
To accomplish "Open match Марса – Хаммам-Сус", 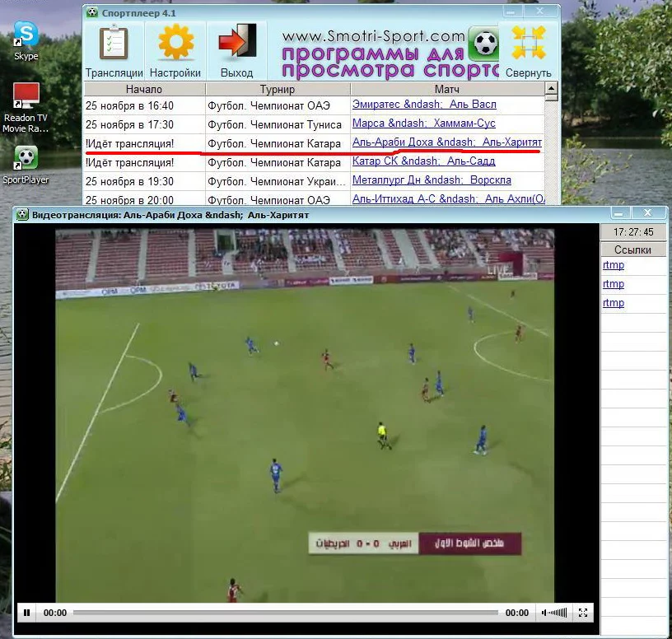I will (x=424, y=123).
